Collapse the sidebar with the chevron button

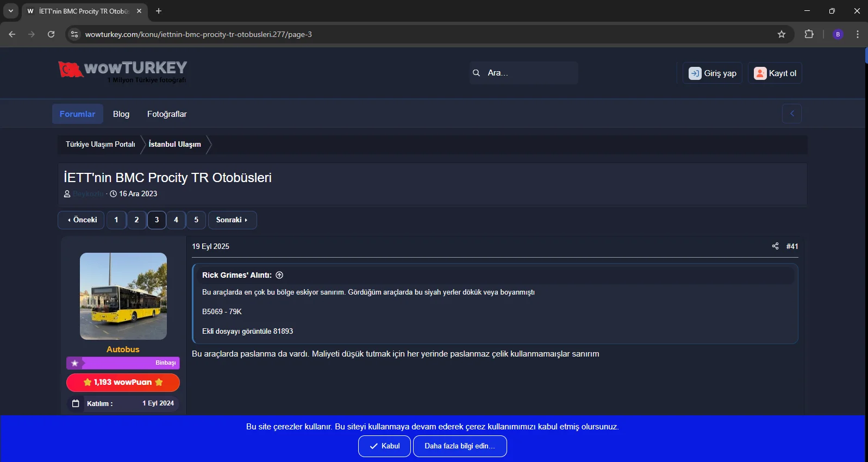[x=792, y=114]
